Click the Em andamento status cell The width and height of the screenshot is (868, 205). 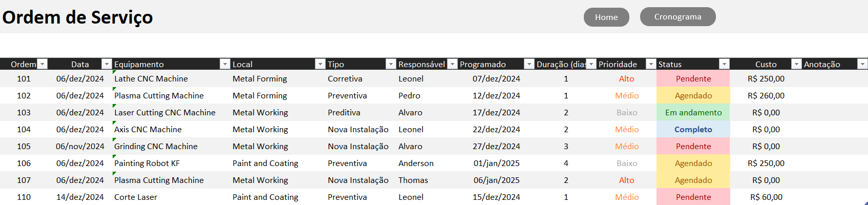point(693,113)
